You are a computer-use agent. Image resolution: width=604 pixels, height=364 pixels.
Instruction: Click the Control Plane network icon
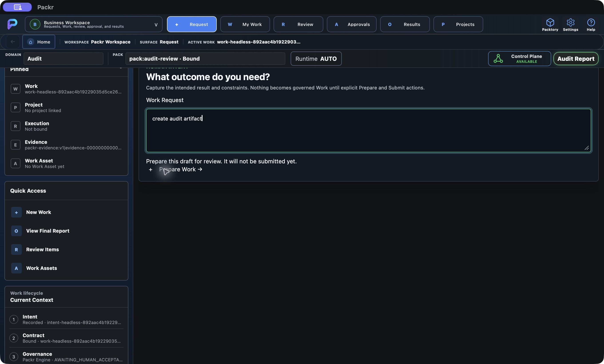498,59
